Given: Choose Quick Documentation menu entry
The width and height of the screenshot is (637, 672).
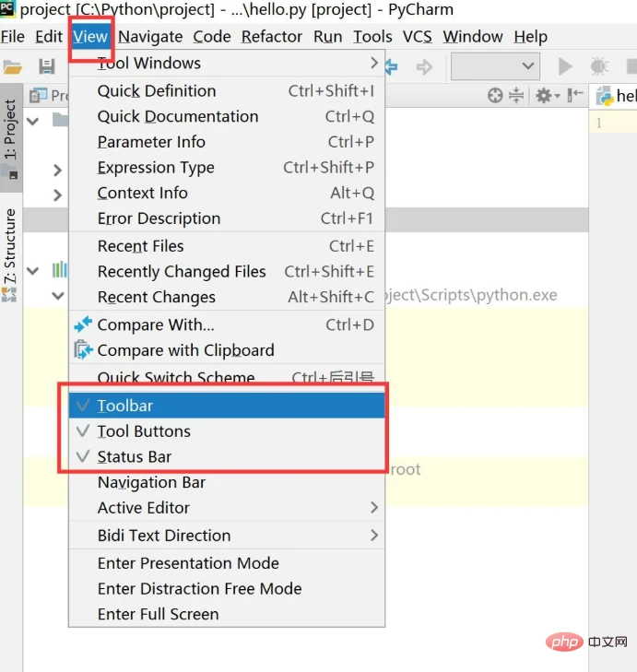Looking at the screenshot, I should point(227,116).
